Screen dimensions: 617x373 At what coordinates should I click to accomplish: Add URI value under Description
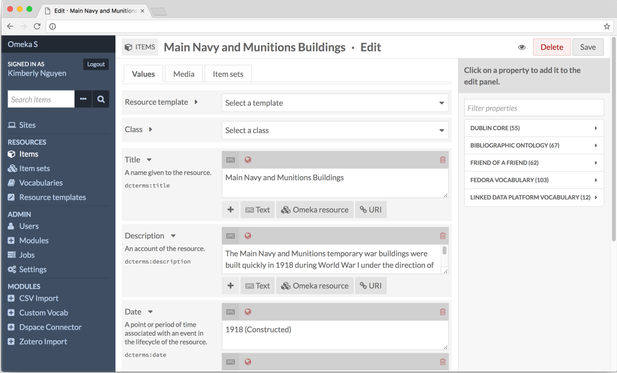pyautogui.click(x=371, y=286)
